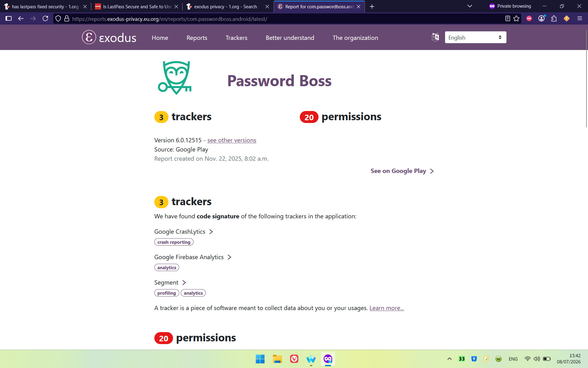Click the analytics tag under Firebase Analytics
Image resolution: width=588 pixels, height=368 pixels.
pyautogui.click(x=167, y=267)
